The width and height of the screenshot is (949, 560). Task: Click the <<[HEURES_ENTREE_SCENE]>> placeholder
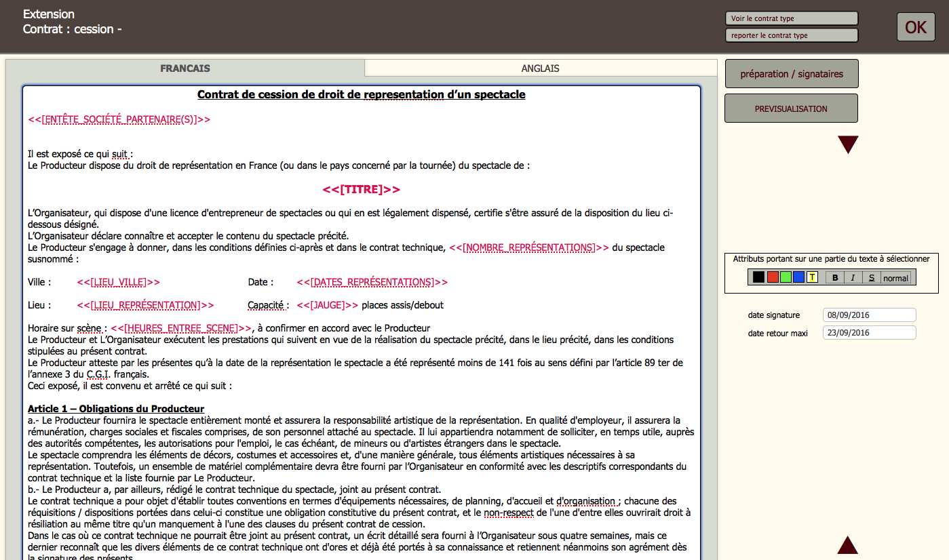coord(182,328)
